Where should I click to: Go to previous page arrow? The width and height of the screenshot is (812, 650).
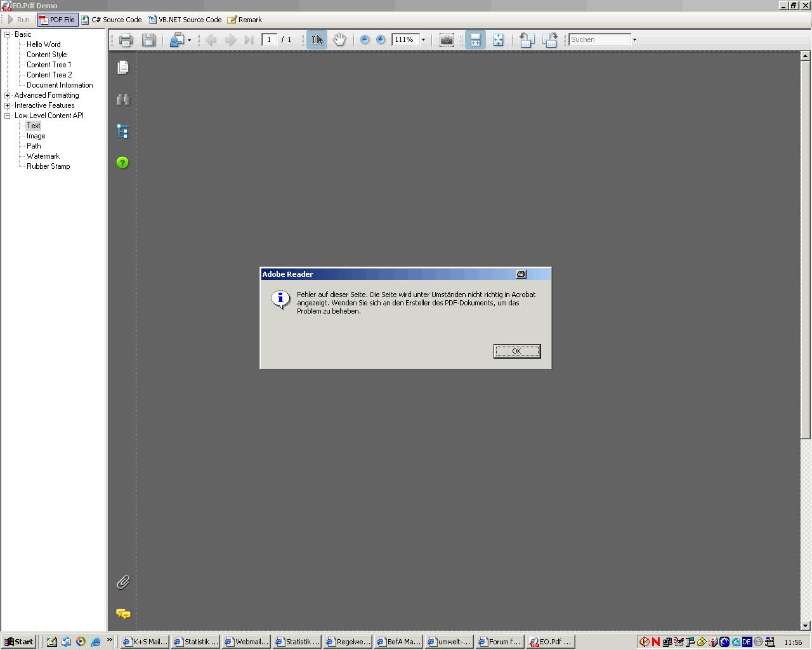[211, 40]
